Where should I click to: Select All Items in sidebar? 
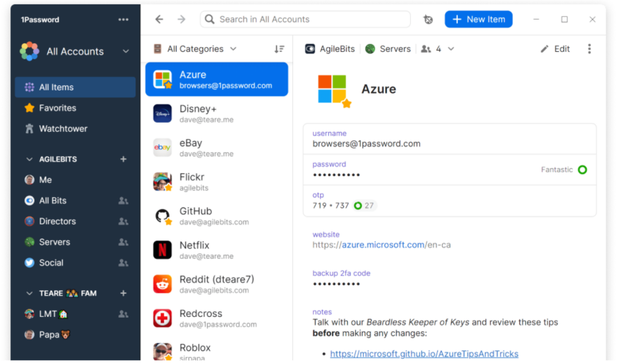[x=75, y=87]
